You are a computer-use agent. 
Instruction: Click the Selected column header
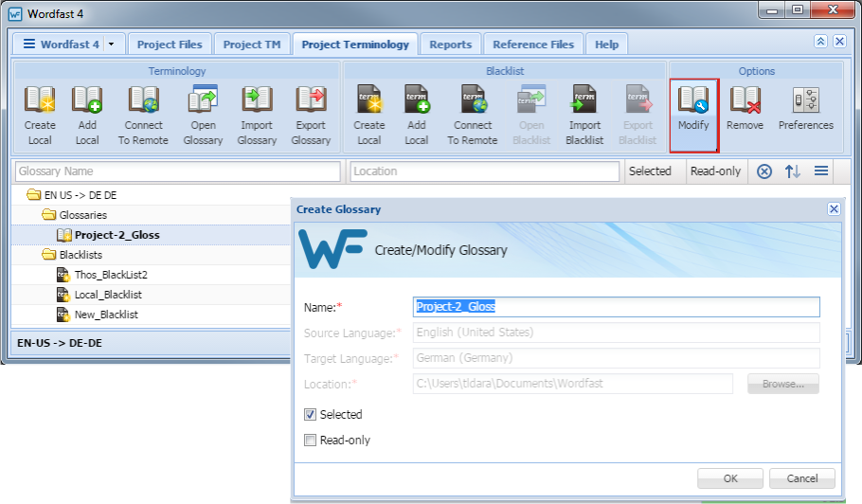(x=650, y=171)
